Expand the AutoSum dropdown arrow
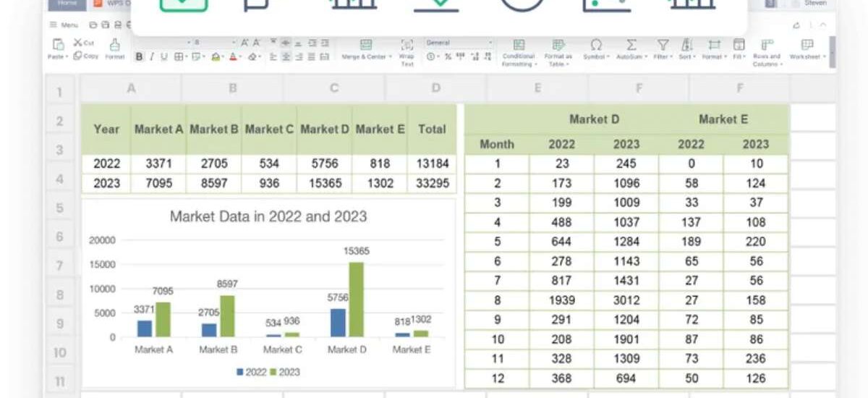The width and height of the screenshot is (868, 398). pos(646,56)
